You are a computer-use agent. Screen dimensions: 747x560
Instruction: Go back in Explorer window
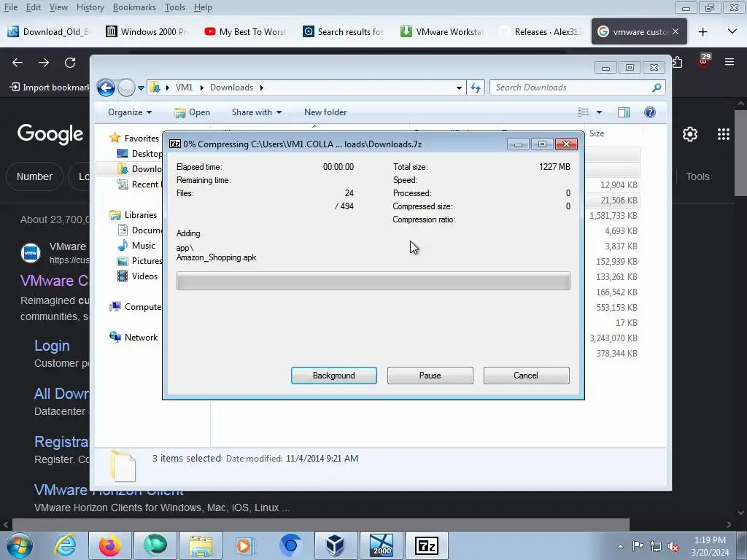(x=106, y=87)
